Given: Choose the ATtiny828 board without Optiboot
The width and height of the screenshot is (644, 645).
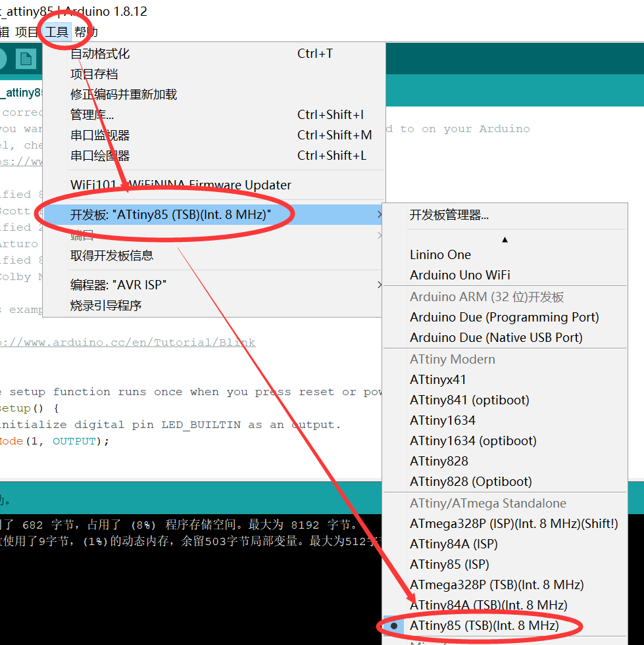Looking at the screenshot, I should pos(505,461).
